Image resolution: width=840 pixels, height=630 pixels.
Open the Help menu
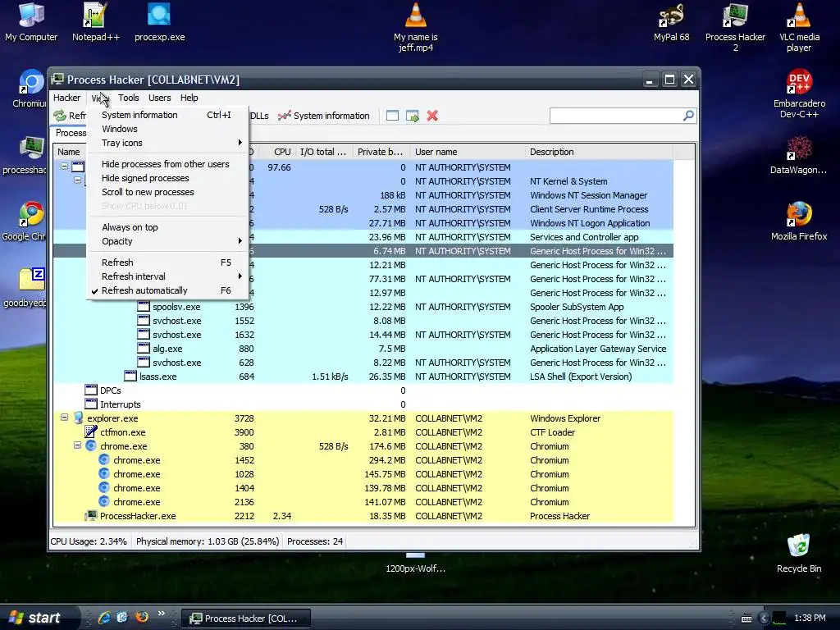click(189, 98)
